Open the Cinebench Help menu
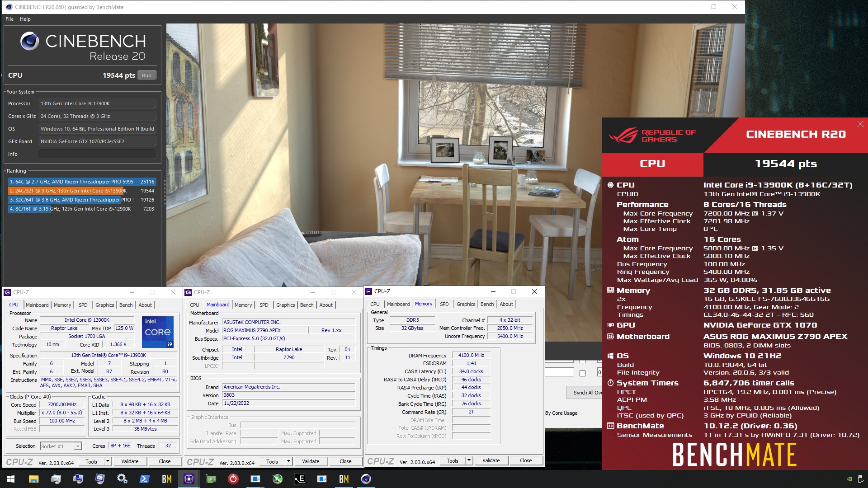The width and height of the screenshot is (868, 488). [25, 19]
